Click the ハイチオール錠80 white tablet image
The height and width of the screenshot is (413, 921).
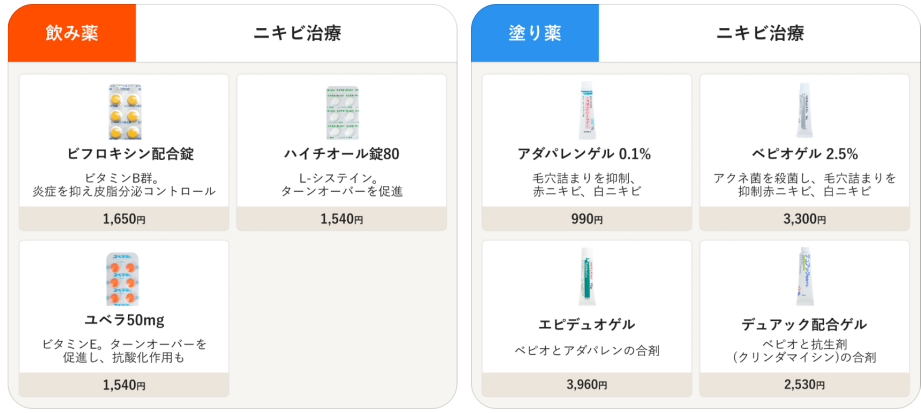pyautogui.click(x=341, y=111)
